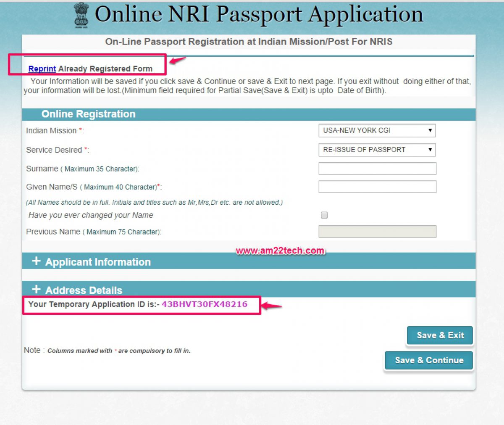
Task: Focus the Surname input field
Action: pyautogui.click(x=377, y=169)
